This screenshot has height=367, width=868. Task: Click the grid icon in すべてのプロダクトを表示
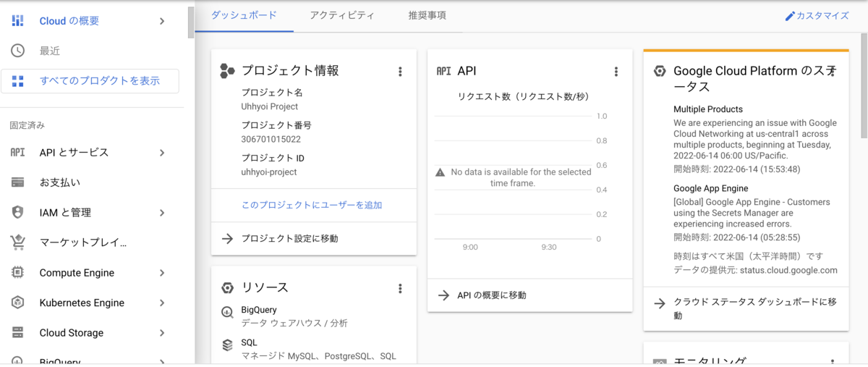click(18, 81)
